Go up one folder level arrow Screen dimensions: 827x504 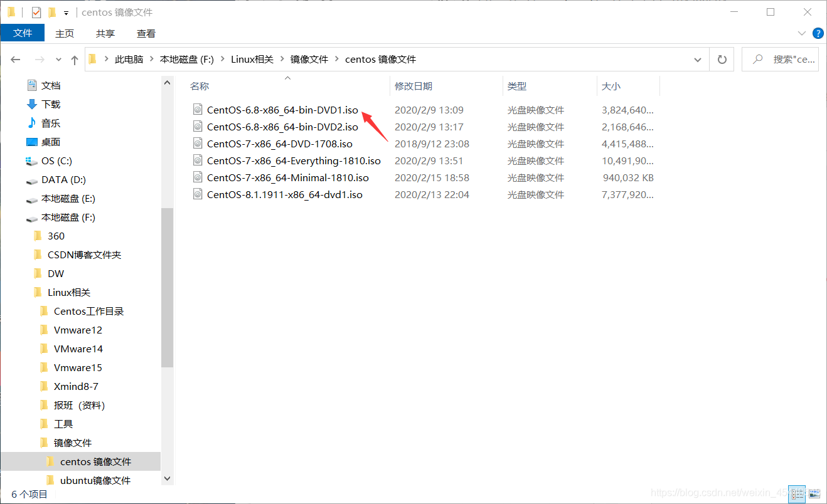pos(75,60)
